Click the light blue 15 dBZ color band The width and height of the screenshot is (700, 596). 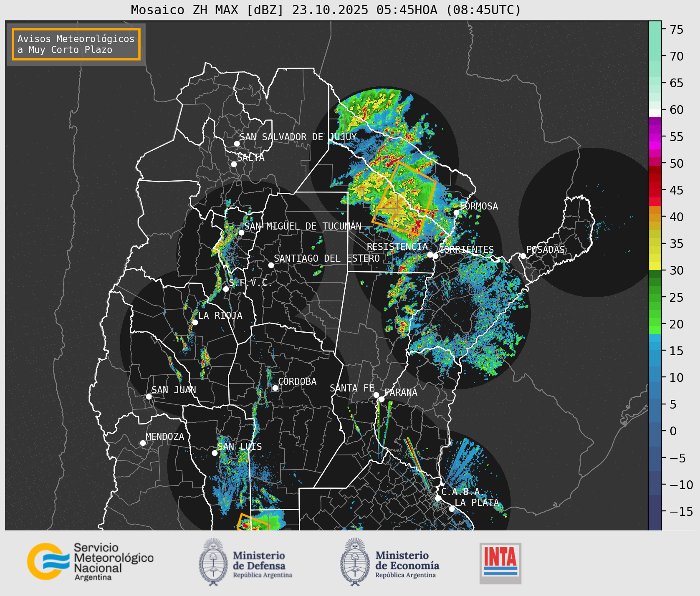(655, 346)
